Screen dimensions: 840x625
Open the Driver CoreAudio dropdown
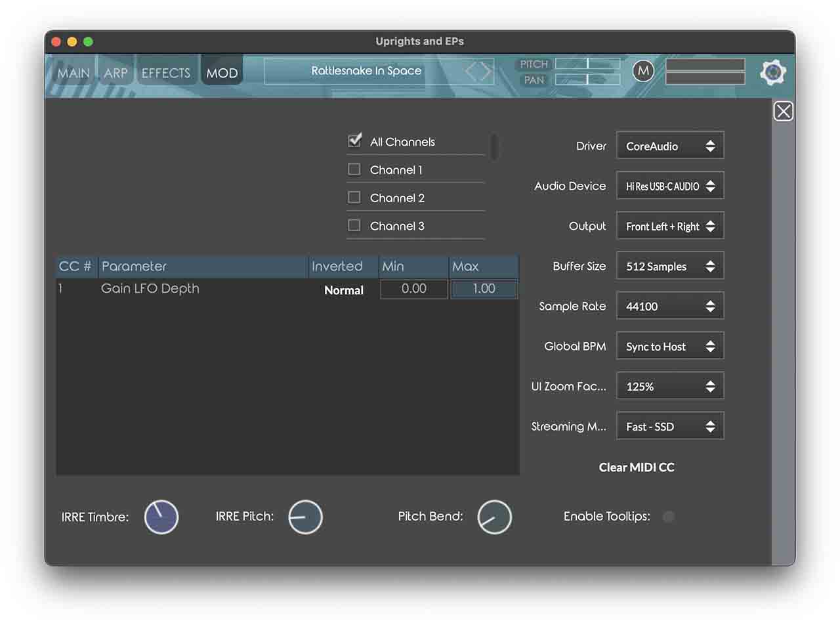(x=669, y=146)
